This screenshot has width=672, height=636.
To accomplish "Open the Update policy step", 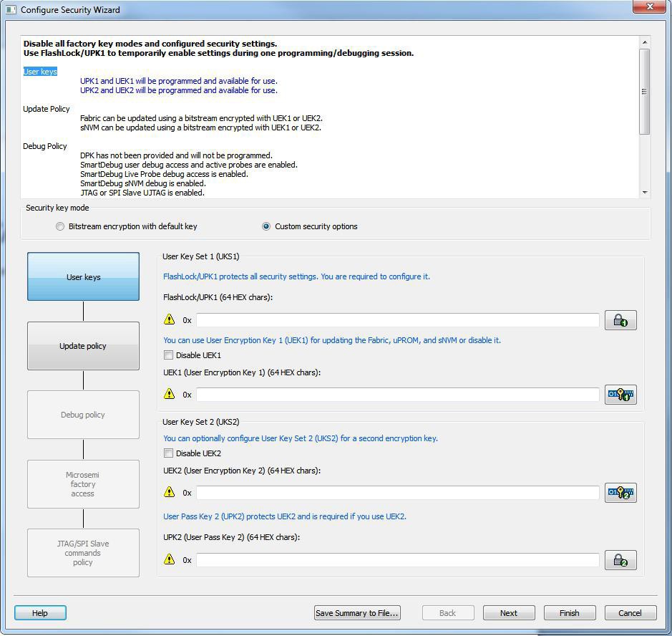I will tap(83, 346).
